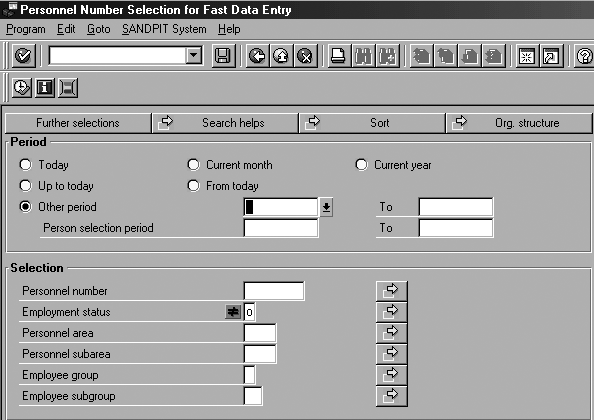594x420 pixels.
Task: Open the command field dropdown arrow
Action: (x=194, y=56)
